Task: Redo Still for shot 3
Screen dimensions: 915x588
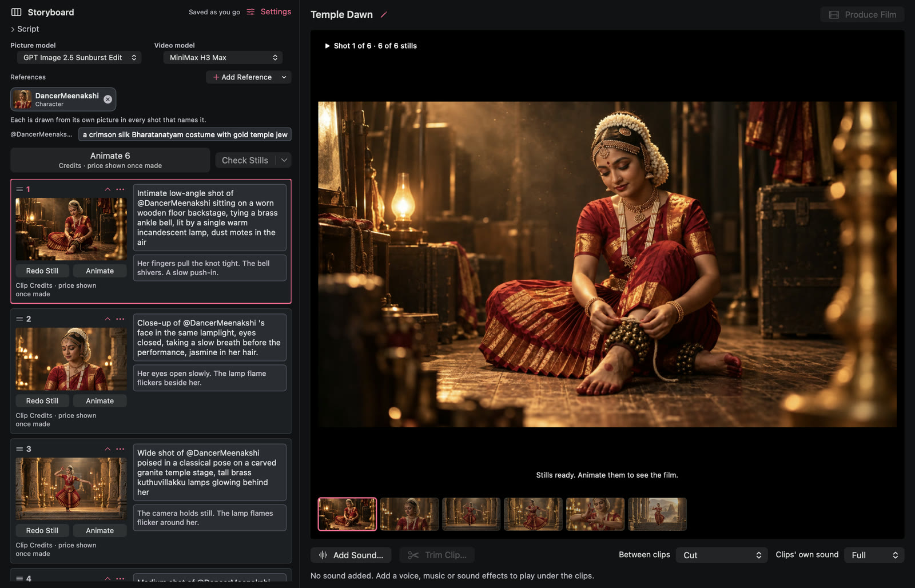Action: [x=42, y=531]
